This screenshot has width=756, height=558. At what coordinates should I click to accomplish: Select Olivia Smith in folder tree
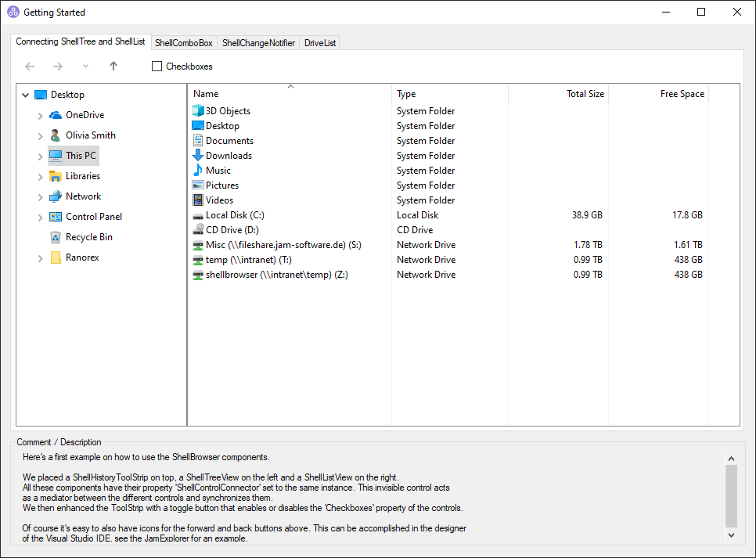coord(90,135)
